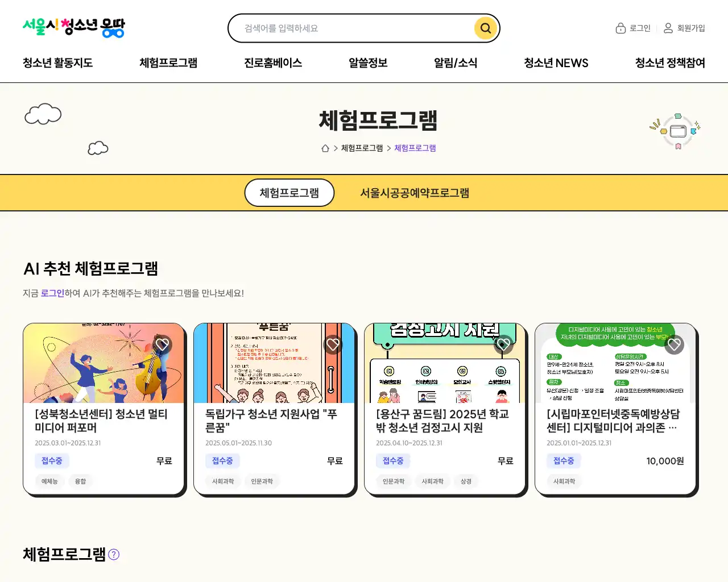Click the yellow search magnifier button
This screenshot has height=582, width=728.
click(x=485, y=28)
